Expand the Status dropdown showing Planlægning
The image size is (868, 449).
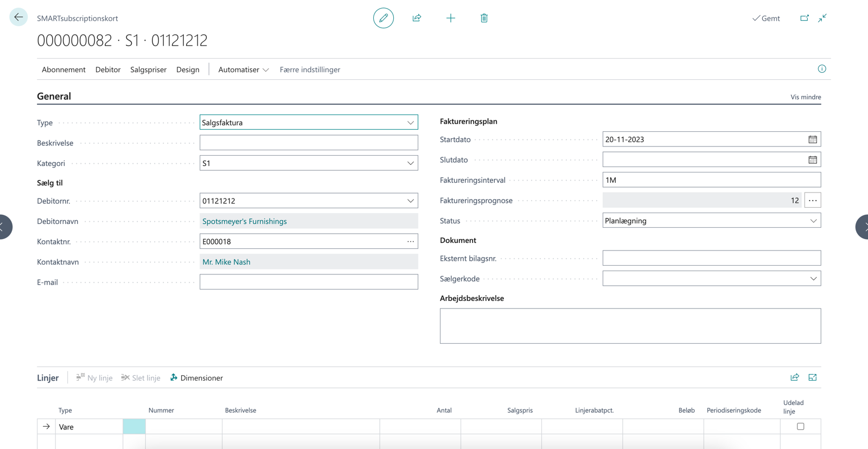click(813, 221)
